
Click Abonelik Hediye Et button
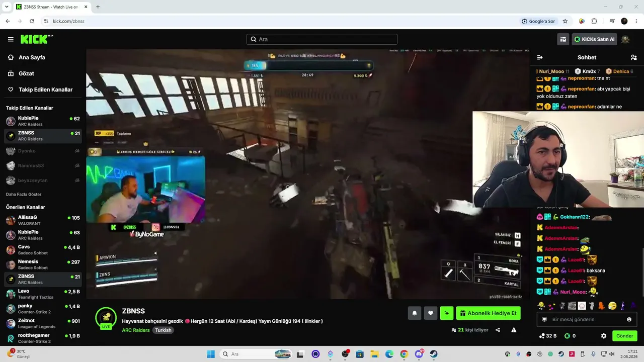(x=488, y=313)
